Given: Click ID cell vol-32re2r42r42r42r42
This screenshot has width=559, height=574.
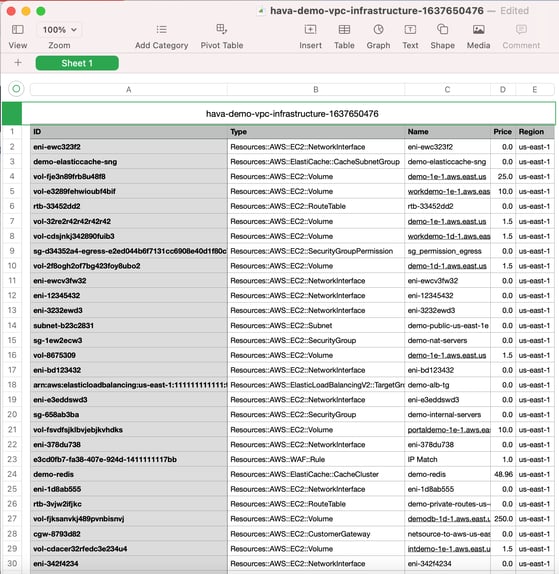Looking at the screenshot, I should pos(128,221).
